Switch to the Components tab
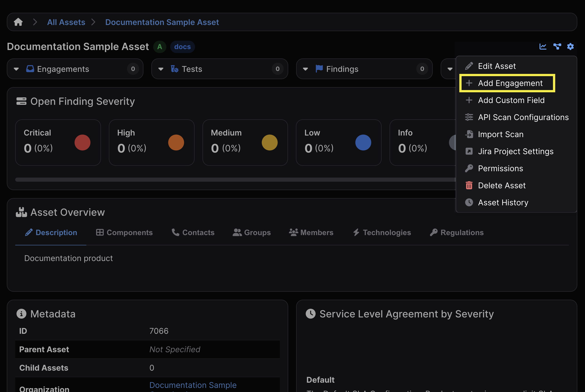The width and height of the screenshot is (585, 392). tap(125, 233)
